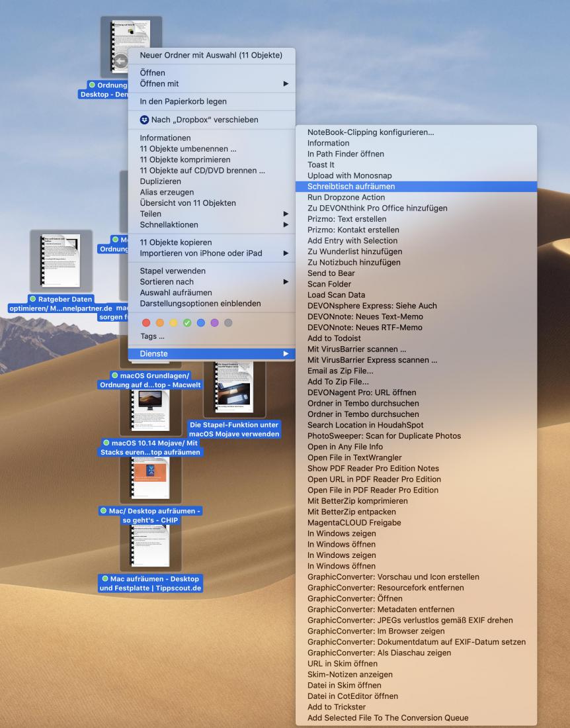570x728 pixels.
Task: Select the 'macOS 10.14 Mojave' desktop file thumbnail
Action: (150, 410)
